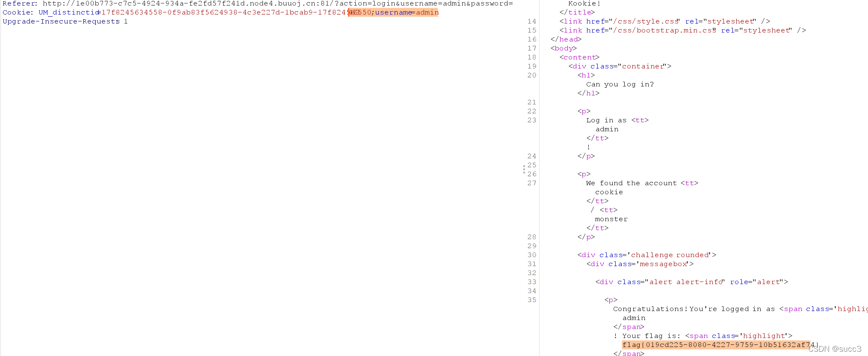Select the Referer URL containing buuoj.cn:81
Viewport: 868px width, 356px height.
click(278, 3)
